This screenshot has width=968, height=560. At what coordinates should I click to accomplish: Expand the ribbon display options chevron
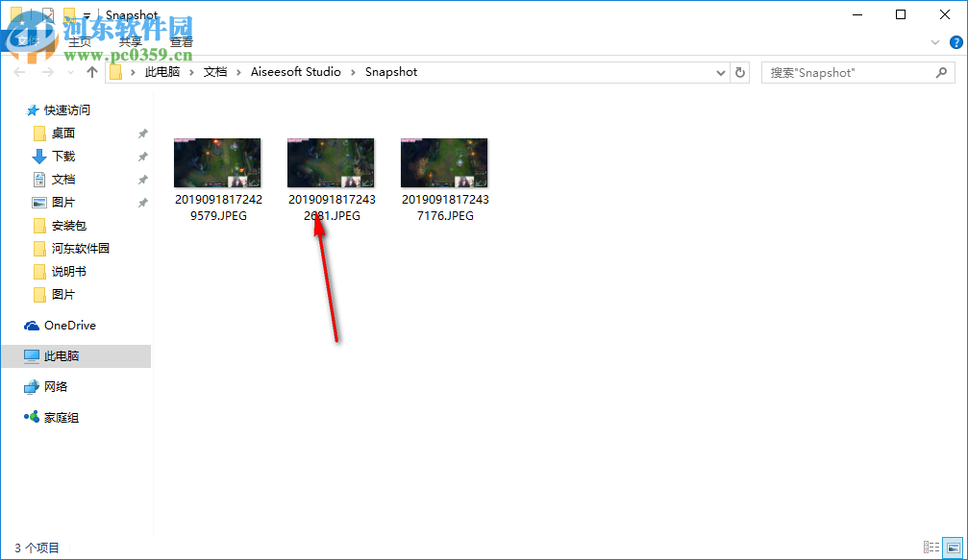click(934, 42)
